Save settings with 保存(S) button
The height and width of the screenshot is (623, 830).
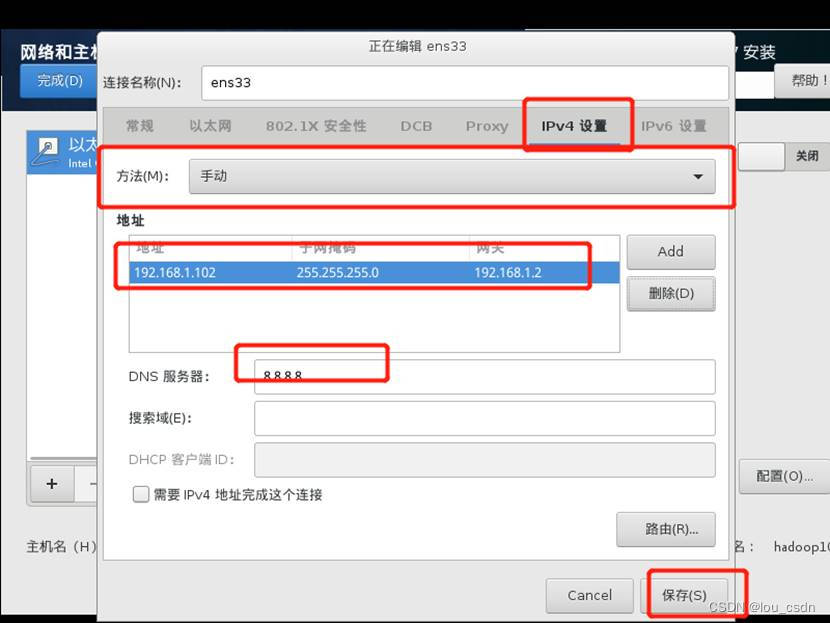(684, 595)
